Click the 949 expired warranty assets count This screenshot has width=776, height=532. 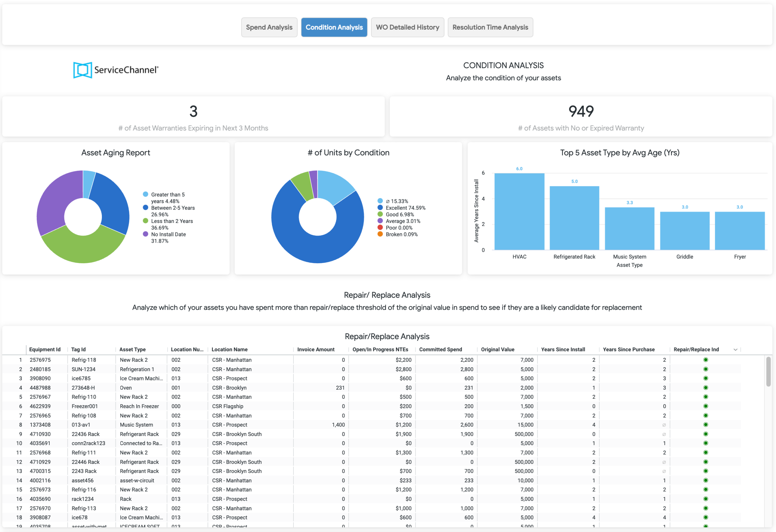coord(581,111)
